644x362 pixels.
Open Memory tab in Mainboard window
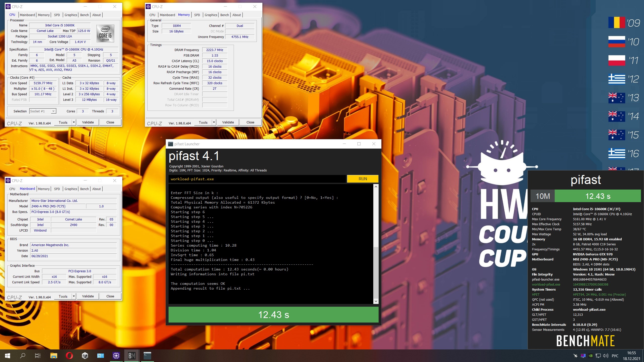pos(44,189)
